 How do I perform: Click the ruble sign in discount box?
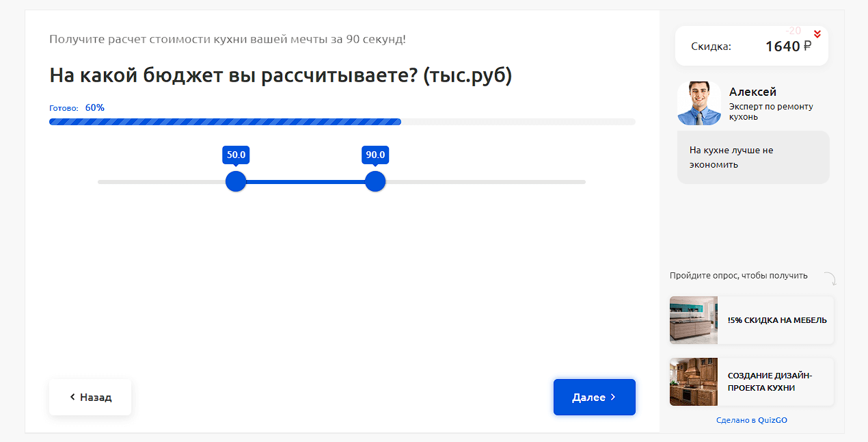pyautogui.click(x=808, y=47)
